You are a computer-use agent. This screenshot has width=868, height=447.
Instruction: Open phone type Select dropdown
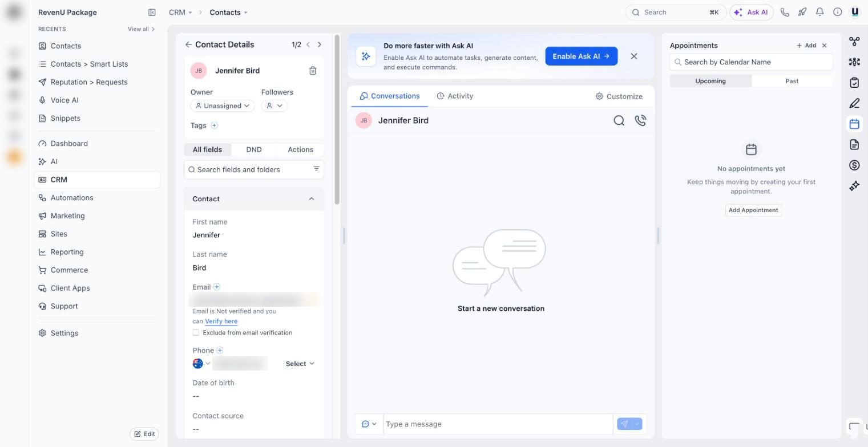[x=300, y=364]
